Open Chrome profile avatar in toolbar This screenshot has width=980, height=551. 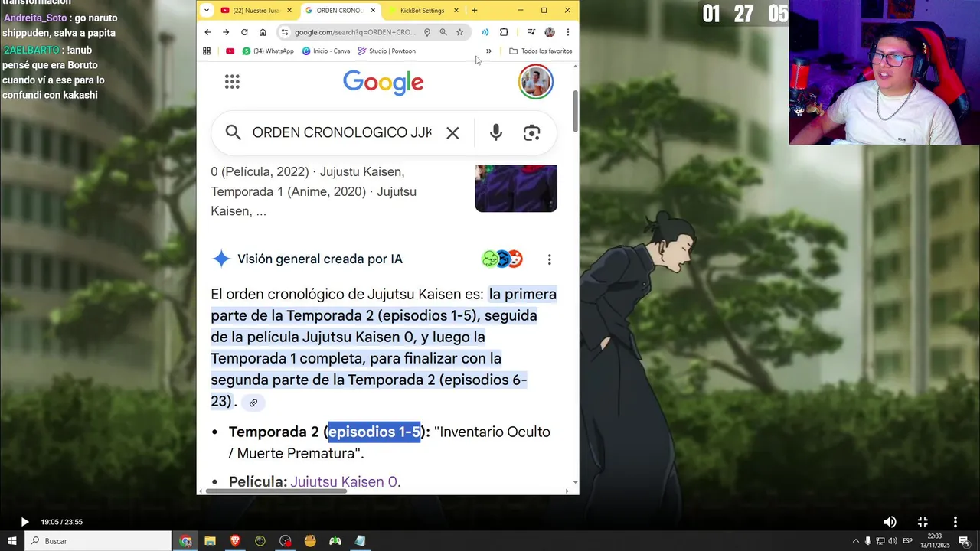(x=549, y=32)
